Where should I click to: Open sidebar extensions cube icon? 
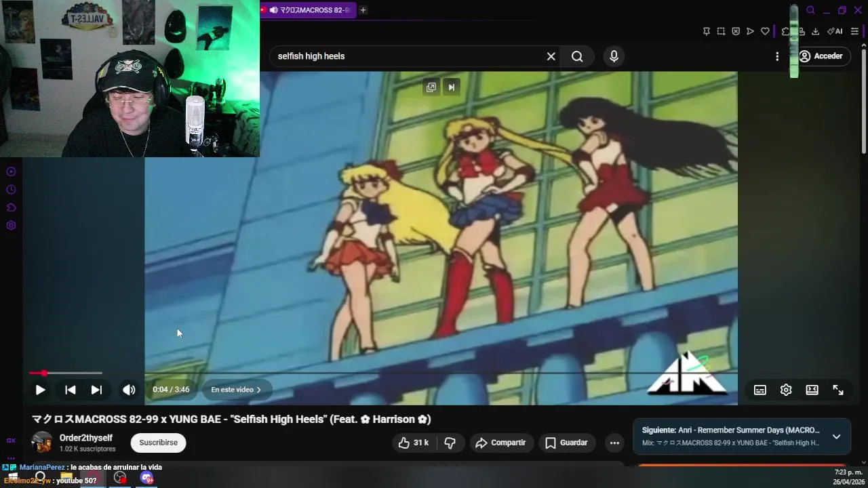pos(11,207)
